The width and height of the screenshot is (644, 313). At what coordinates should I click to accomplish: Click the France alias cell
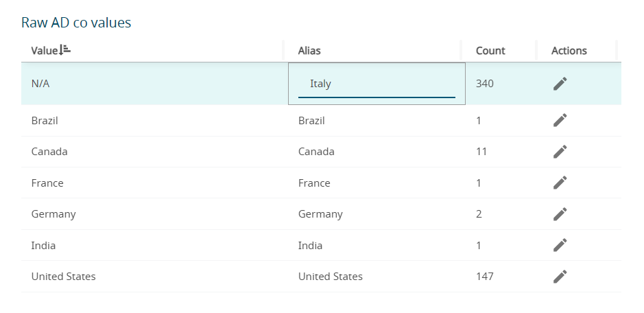click(x=314, y=183)
